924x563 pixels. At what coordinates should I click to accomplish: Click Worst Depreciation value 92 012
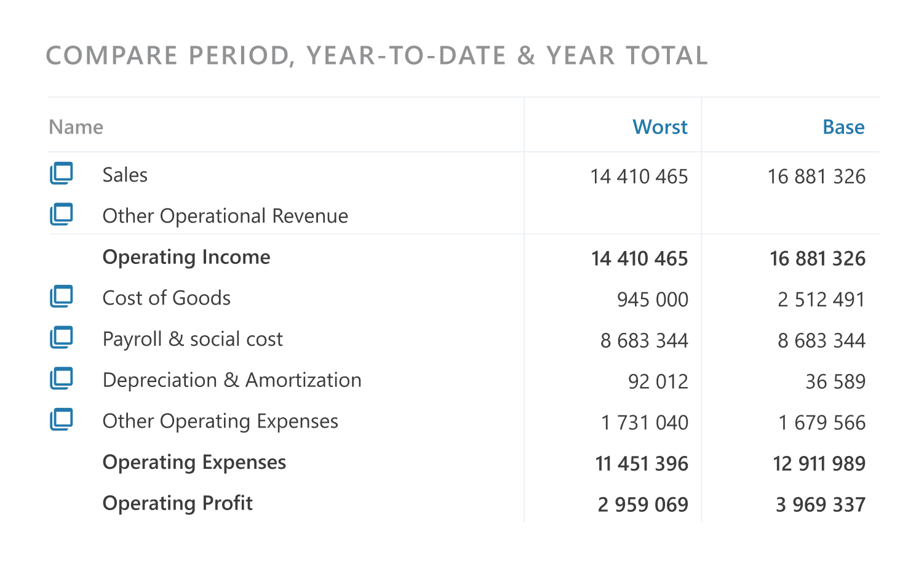pyautogui.click(x=658, y=381)
